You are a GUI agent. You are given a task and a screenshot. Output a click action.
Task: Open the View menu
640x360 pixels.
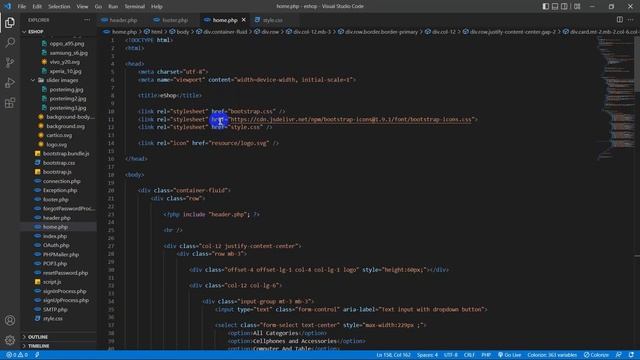pyautogui.click(x=82, y=6)
